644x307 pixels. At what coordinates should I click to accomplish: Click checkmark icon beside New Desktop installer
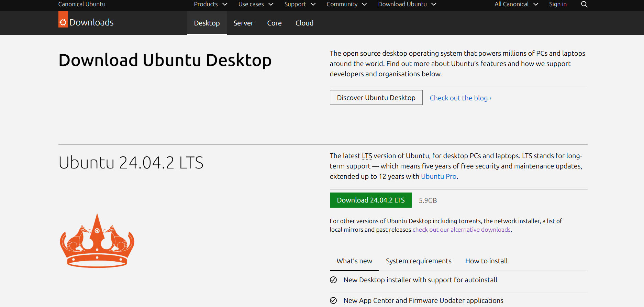click(333, 280)
